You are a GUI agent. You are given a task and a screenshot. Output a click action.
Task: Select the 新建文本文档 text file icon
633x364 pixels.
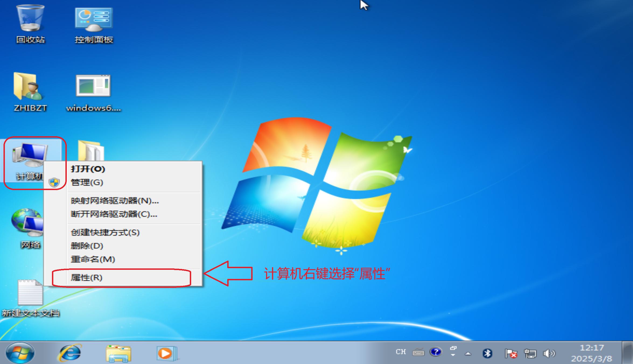click(x=30, y=298)
